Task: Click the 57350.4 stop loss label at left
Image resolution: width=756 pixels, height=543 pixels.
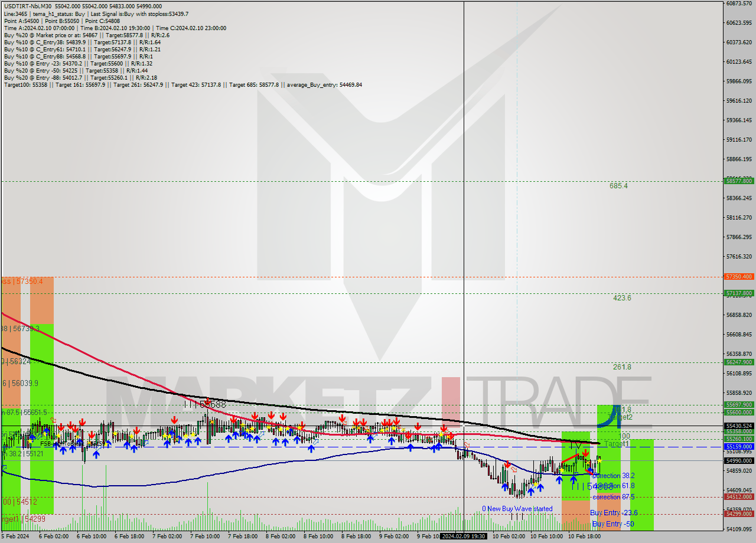Action: click(22, 282)
